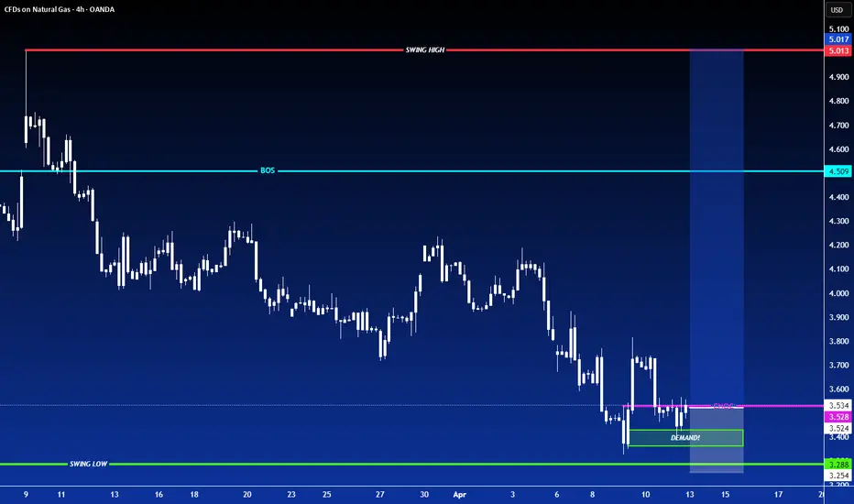854x504 pixels.
Task: Click the 4.800 price axis value
Action: [x=838, y=101]
